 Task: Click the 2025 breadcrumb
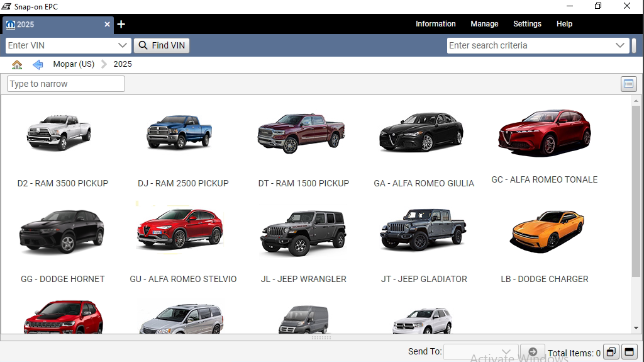point(123,64)
